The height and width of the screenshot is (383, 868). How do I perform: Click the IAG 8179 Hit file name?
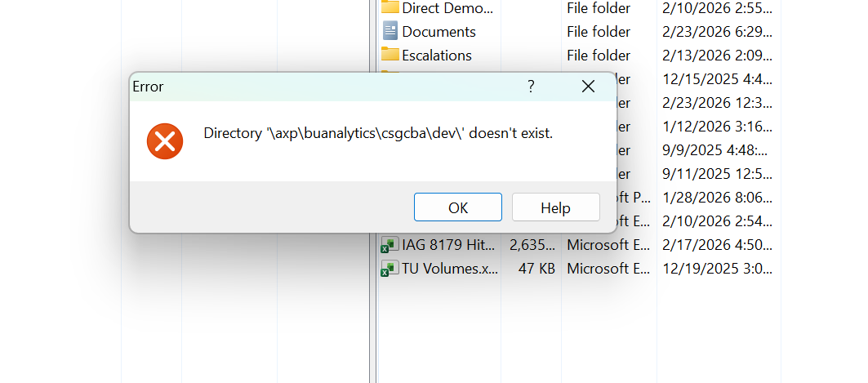click(x=447, y=244)
